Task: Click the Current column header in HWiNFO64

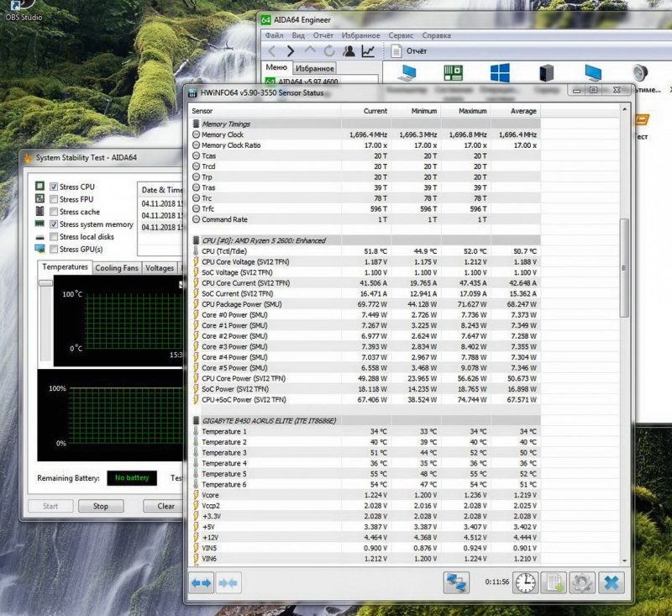Action: pos(365,111)
